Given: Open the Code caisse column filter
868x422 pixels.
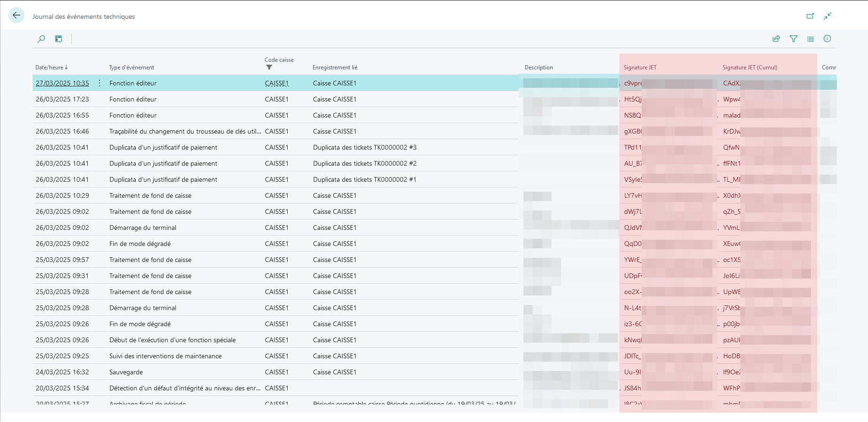Looking at the screenshot, I should click(x=269, y=67).
